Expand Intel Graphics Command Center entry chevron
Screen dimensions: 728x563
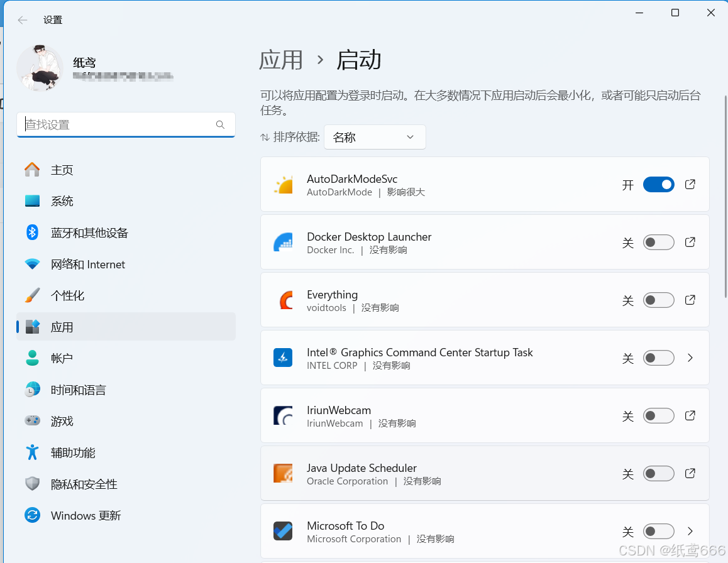pyautogui.click(x=690, y=358)
